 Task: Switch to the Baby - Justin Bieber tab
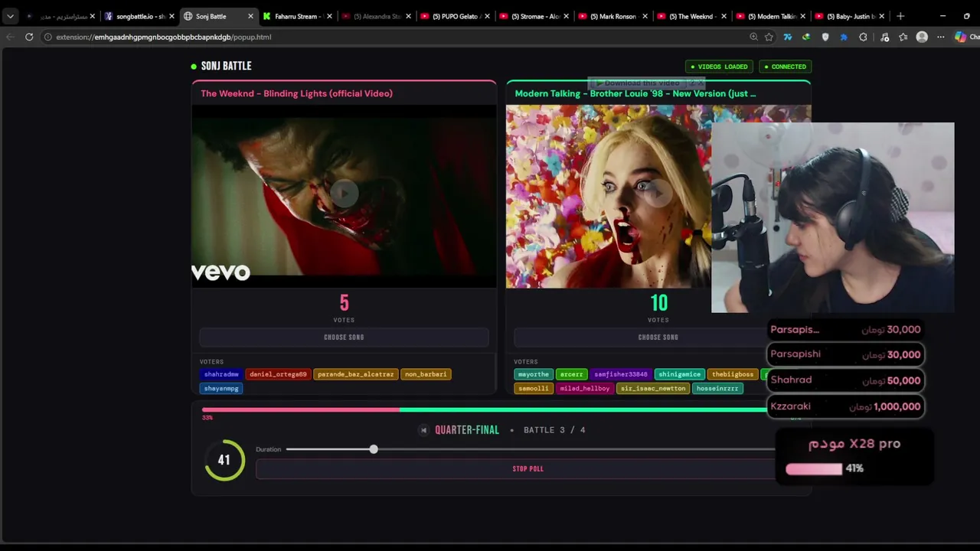tap(850, 16)
